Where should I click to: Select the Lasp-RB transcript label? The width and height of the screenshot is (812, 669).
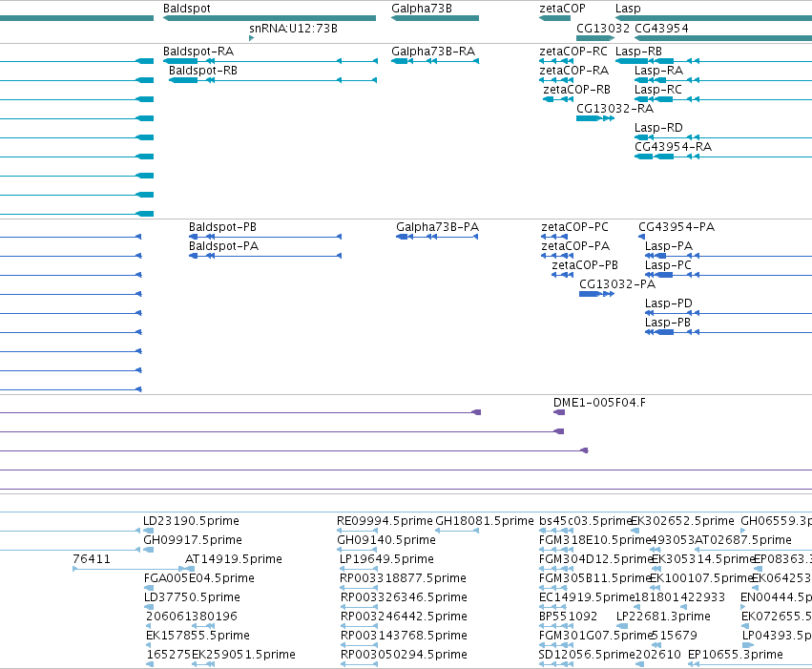coord(638,52)
